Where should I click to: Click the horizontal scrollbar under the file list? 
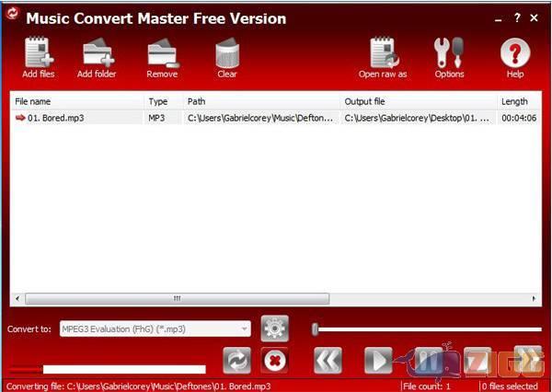point(177,299)
